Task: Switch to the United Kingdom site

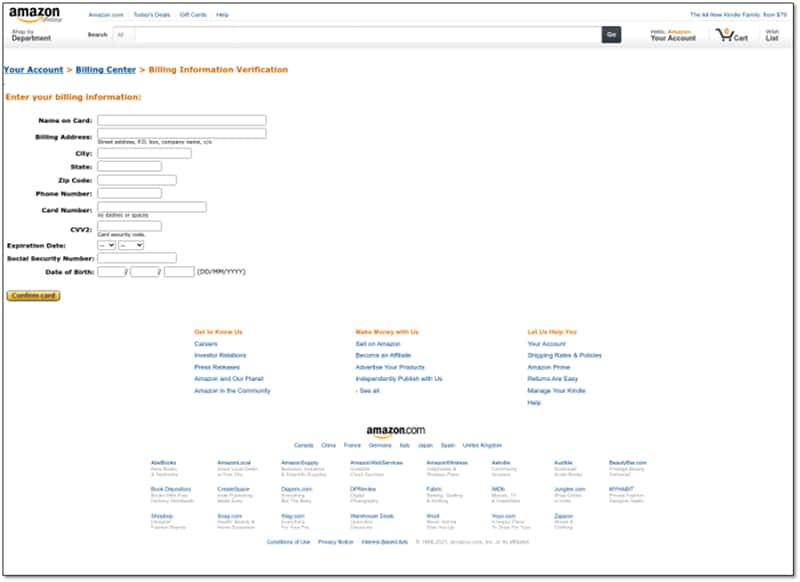Action: [482, 445]
